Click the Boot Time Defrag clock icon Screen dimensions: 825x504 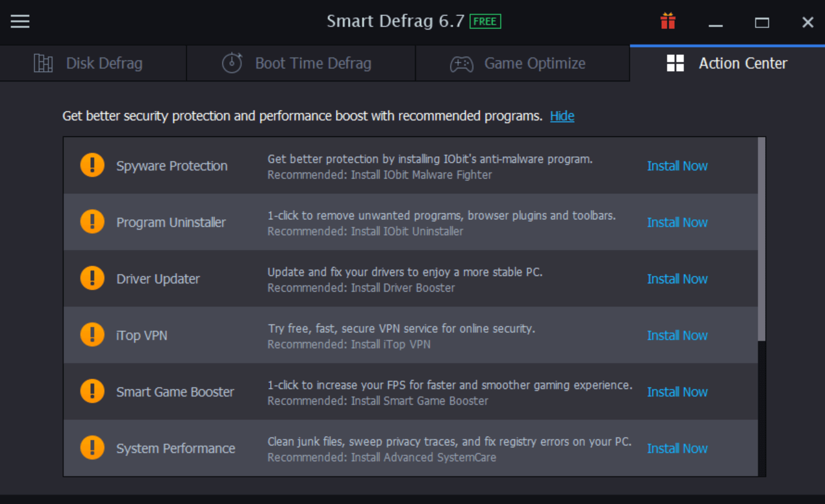(x=232, y=63)
